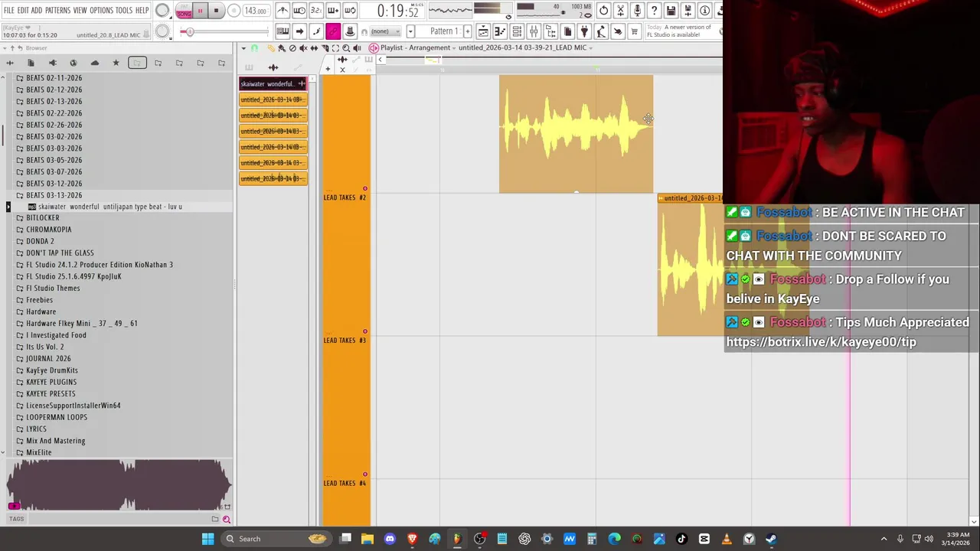Open the Mixer window
This screenshot has width=980, height=551.
(x=534, y=31)
